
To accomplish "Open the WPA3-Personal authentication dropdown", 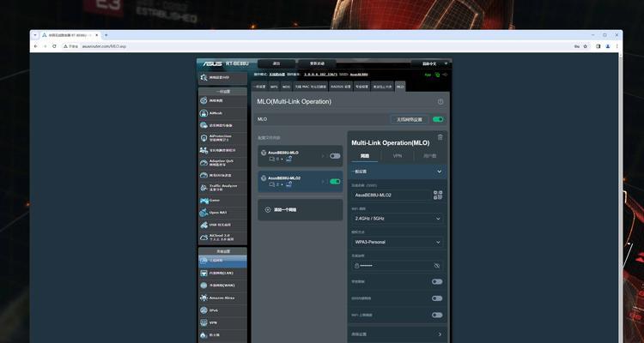I will [398, 242].
